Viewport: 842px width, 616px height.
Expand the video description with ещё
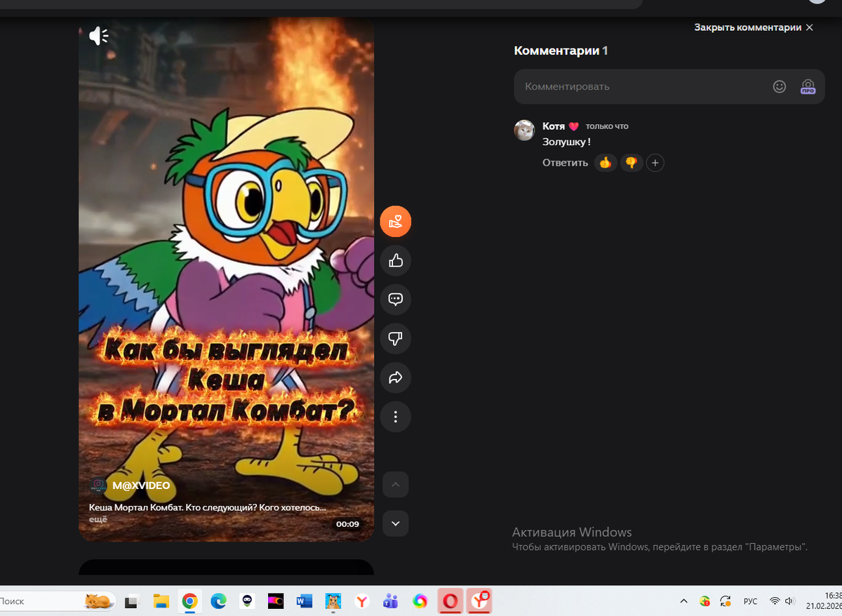point(98,519)
